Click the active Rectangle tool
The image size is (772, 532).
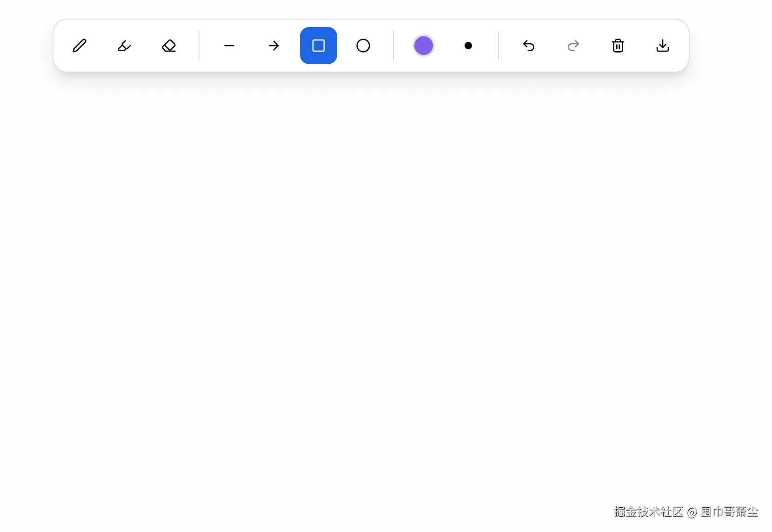[x=319, y=46]
